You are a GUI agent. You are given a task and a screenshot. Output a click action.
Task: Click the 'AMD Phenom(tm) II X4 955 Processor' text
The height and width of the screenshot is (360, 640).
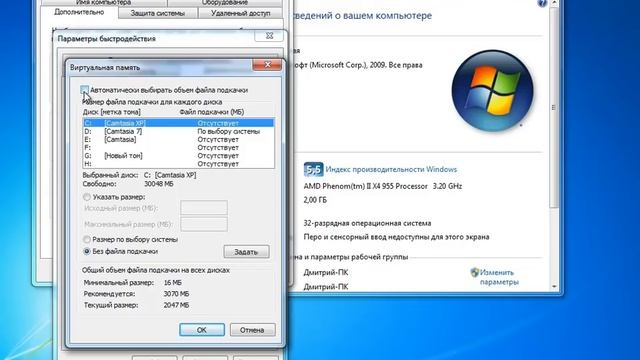(365, 186)
